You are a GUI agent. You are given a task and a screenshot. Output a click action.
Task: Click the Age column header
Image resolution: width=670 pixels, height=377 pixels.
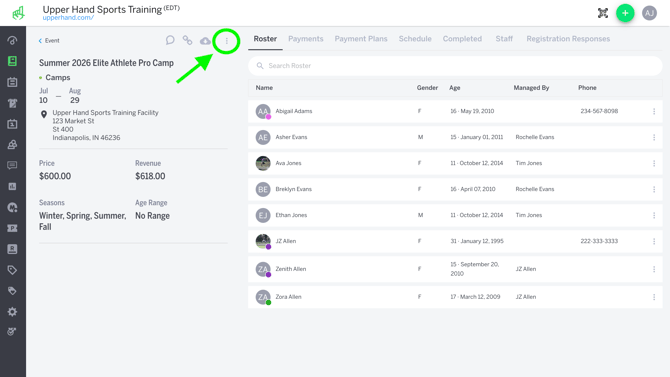tap(455, 88)
